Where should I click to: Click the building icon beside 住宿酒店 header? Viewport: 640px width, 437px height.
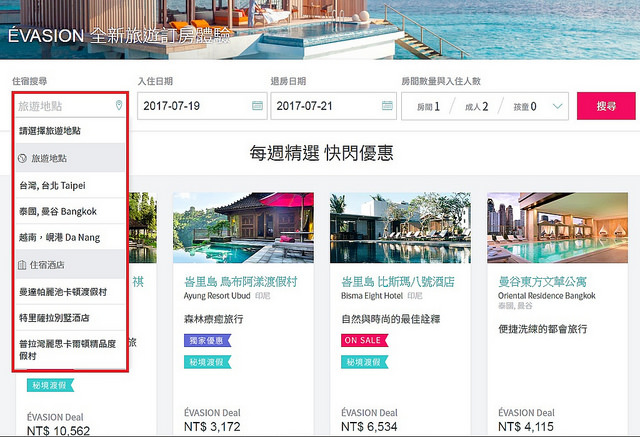tap(22, 265)
